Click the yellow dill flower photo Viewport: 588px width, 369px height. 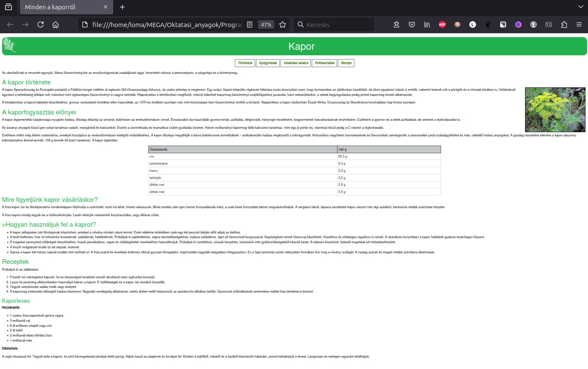click(x=555, y=110)
